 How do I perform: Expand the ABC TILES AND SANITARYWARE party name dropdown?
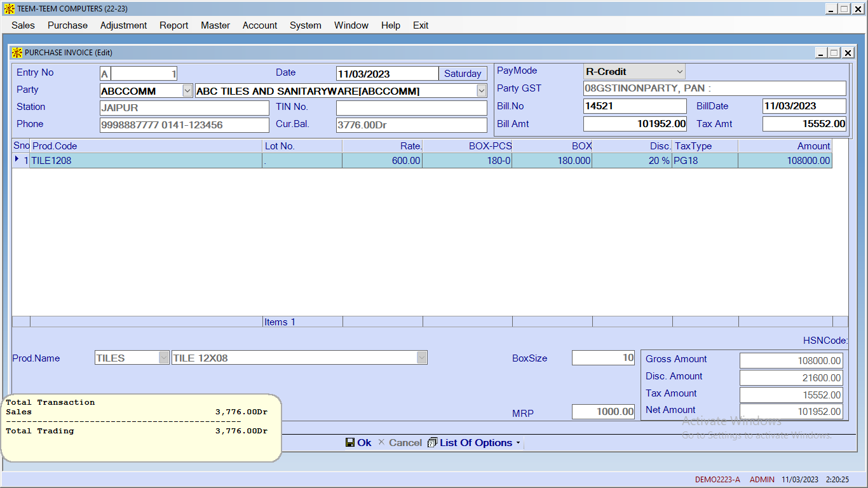[482, 91]
